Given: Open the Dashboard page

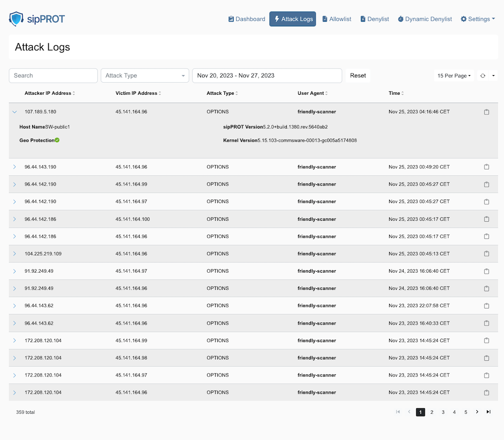Looking at the screenshot, I should pos(246,19).
